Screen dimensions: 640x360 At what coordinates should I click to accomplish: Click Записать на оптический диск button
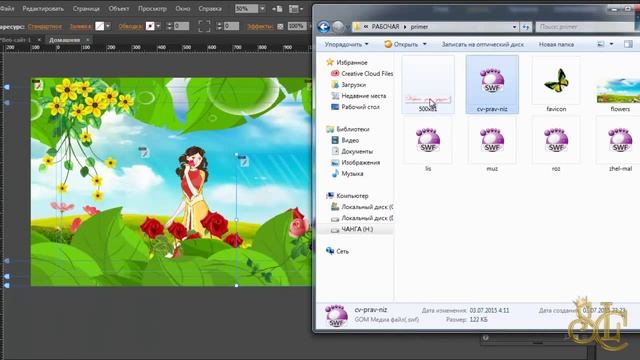pyautogui.click(x=482, y=44)
